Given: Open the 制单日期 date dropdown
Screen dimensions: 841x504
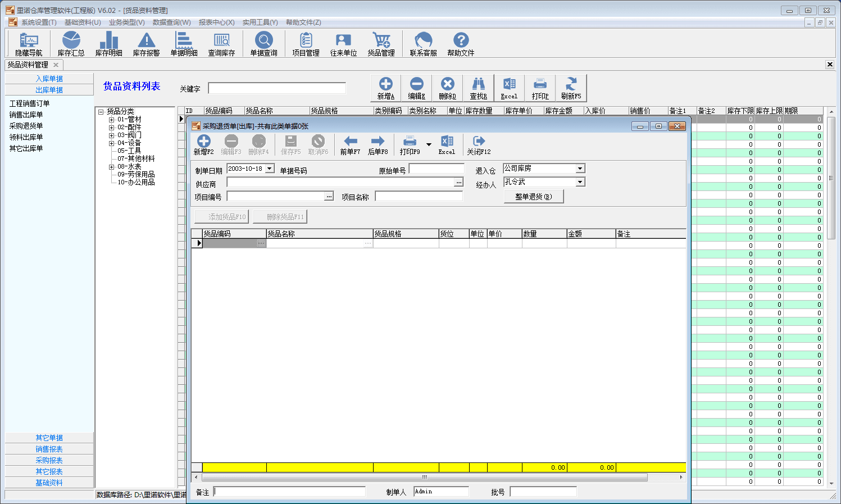Looking at the screenshot, I should 270,169.
